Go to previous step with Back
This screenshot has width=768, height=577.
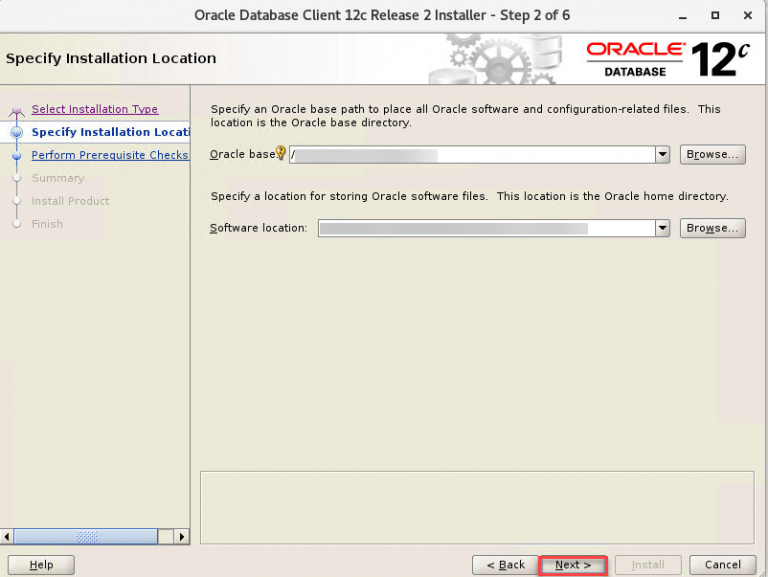[505, 565]
